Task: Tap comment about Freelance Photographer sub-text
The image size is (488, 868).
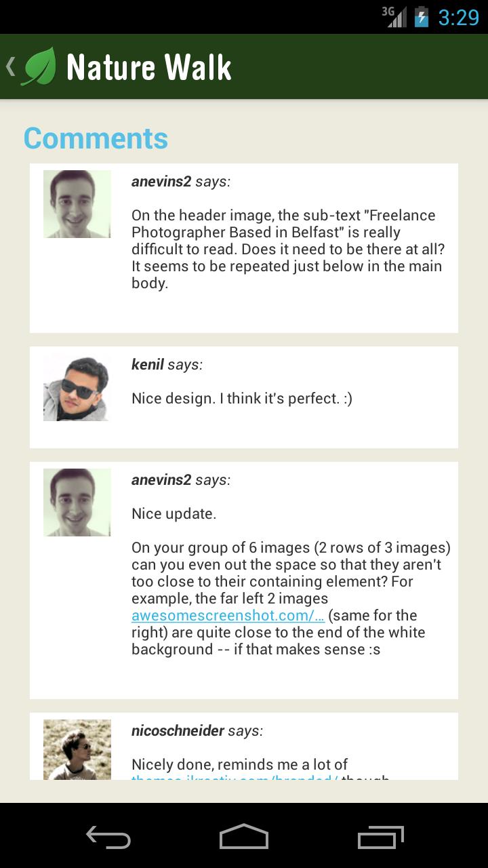Action: coord(288,249)
